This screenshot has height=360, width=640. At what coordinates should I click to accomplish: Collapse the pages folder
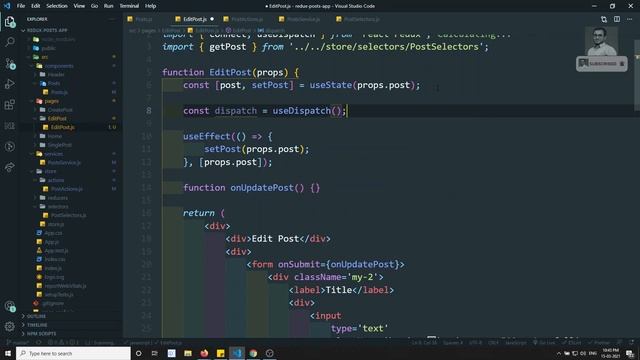click(51, 101)
